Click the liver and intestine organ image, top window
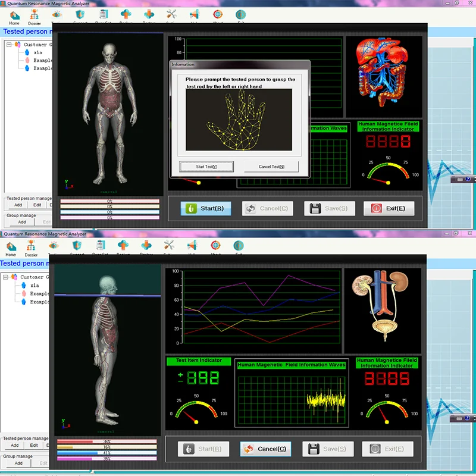Viewport: 476px width, 476px height. [383, 72]
